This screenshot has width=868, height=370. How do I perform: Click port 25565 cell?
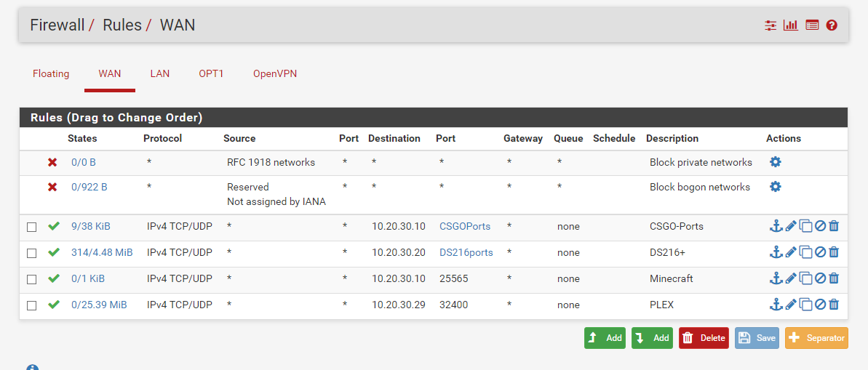tap(454, 278)
